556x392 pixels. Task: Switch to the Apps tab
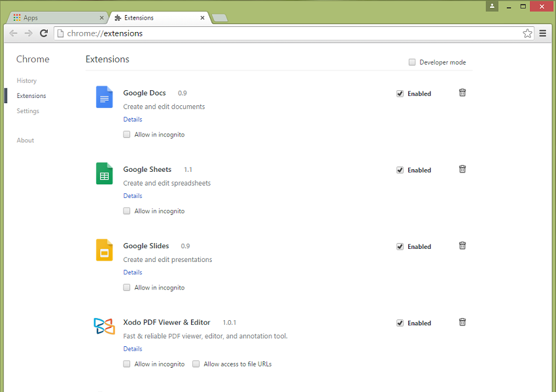tap(58, 18)
